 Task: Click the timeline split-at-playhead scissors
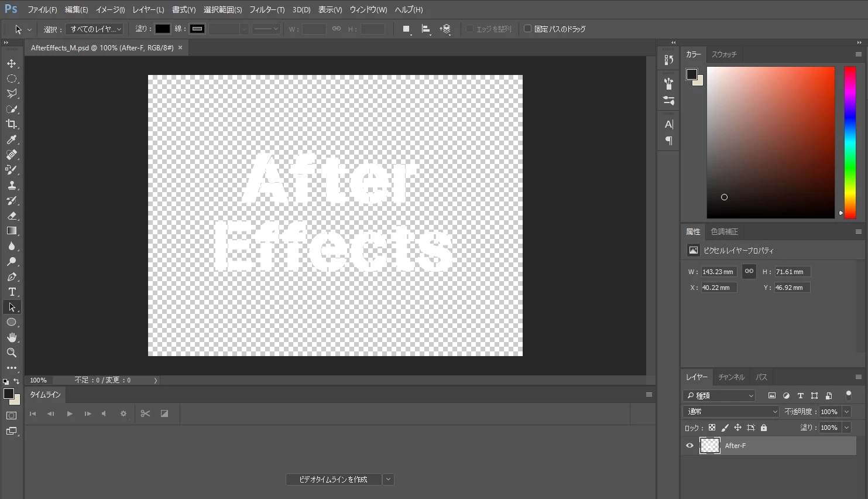(146, 413)
